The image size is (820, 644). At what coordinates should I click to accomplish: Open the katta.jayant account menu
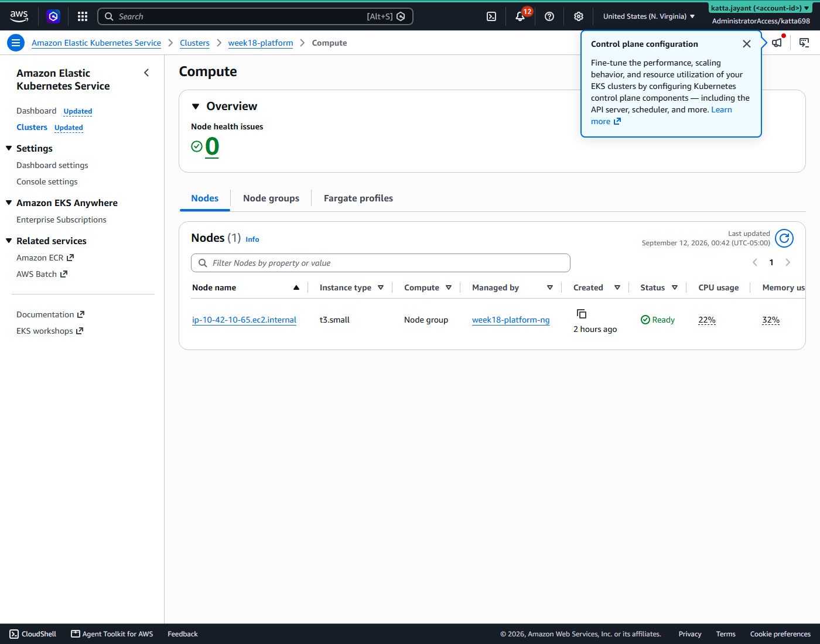click(760, 8)
